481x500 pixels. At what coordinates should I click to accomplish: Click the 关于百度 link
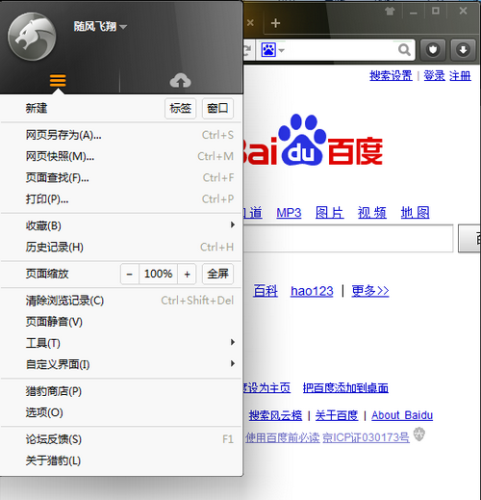coord(337,415)
